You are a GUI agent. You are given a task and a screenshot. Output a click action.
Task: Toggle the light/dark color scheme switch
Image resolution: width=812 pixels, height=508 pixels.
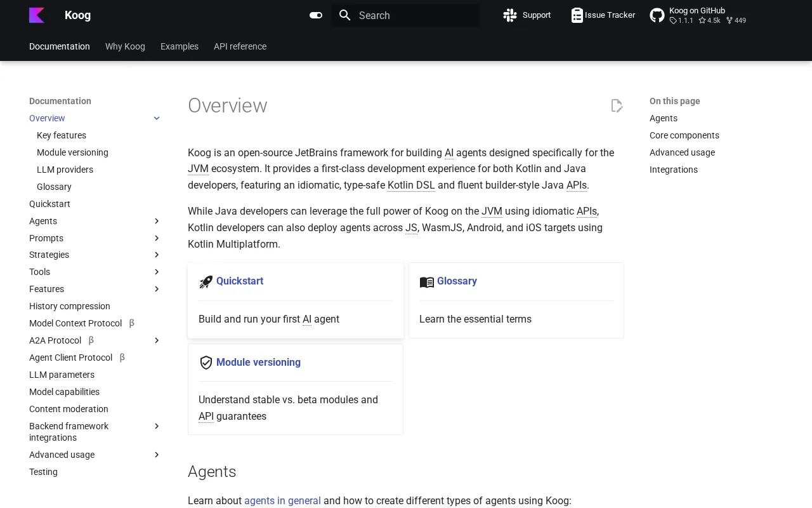click(316, 15)
